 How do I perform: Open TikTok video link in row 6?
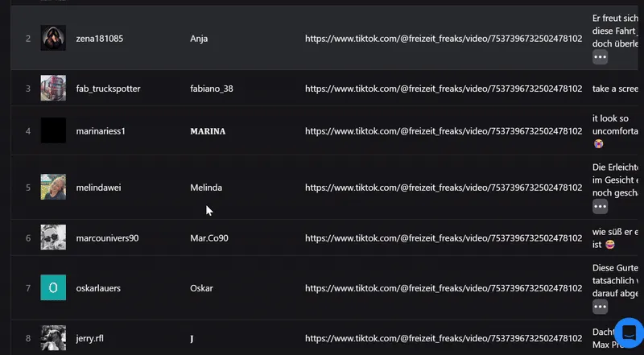click(x=443, y=237)
